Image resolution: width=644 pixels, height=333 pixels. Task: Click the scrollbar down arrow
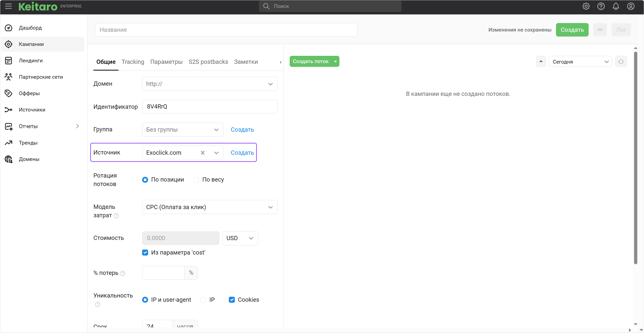[x=636, y=324]
